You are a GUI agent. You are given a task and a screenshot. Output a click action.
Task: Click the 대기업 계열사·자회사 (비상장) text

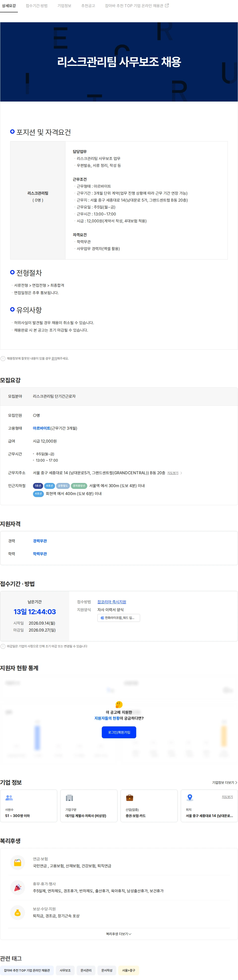[86, 816]
